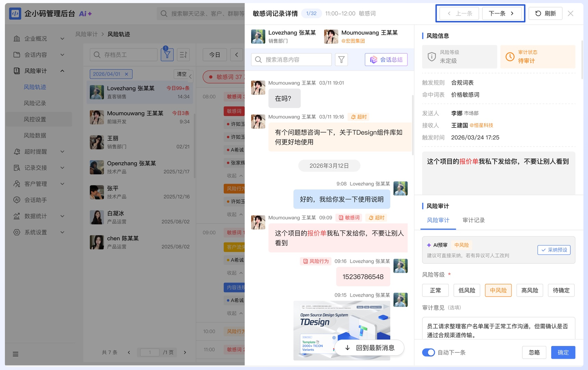The image size is (588, 370).
Task: Collapse the employee list panel arrow
Action: (190, 77)
